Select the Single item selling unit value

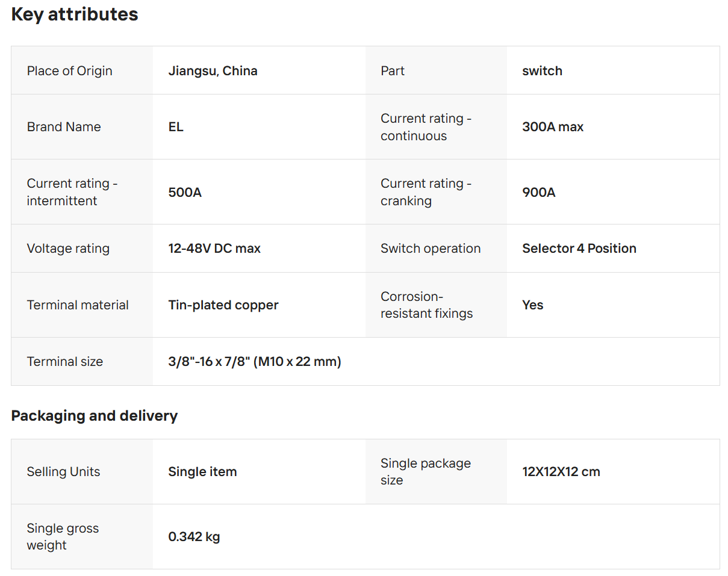[202, 472]
